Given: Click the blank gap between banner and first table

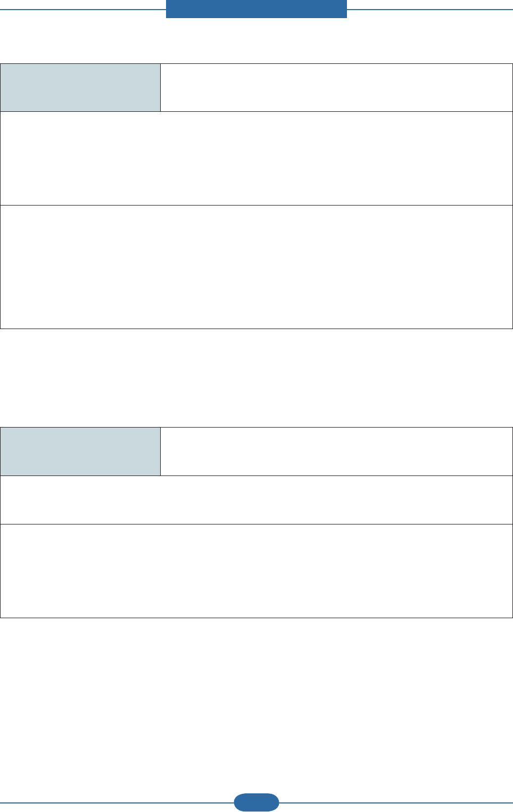Looking at the screenshot, I should tap(256, 40).
